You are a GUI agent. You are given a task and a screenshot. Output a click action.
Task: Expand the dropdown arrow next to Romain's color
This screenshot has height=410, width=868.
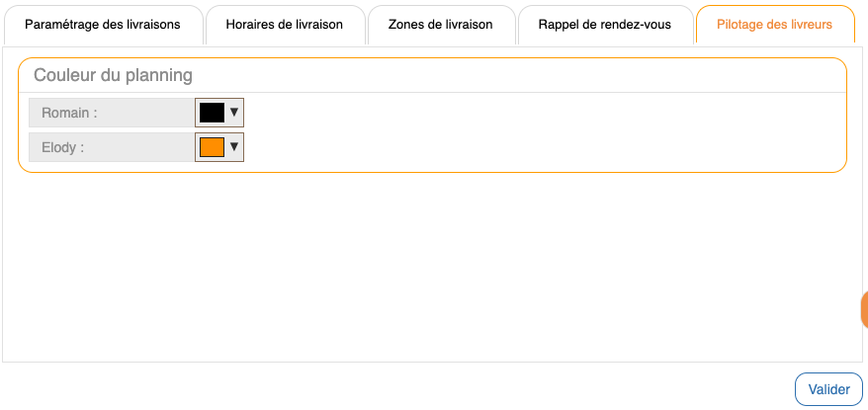tap(234, 113)
